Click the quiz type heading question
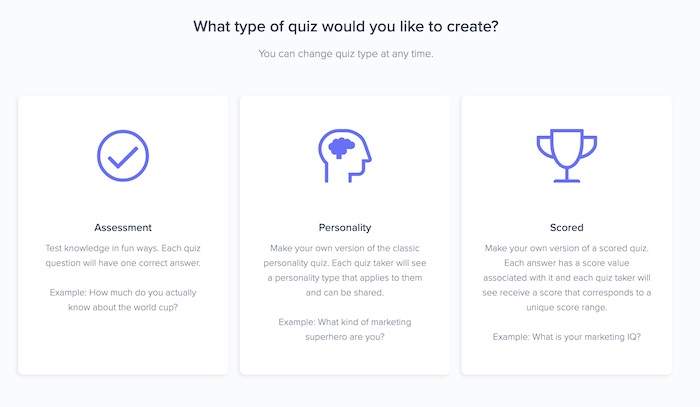The image size is (700, 407). click(346, 26)
